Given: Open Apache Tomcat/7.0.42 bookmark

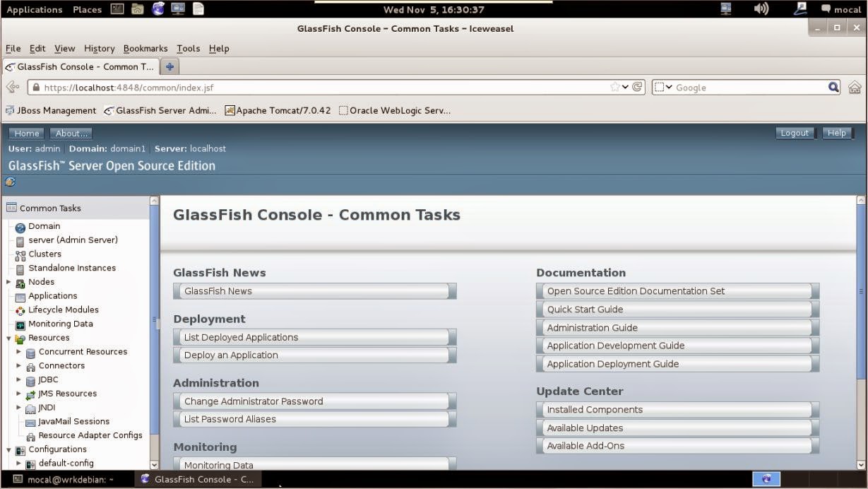Looking at the screenshot, I should point(278,110).
